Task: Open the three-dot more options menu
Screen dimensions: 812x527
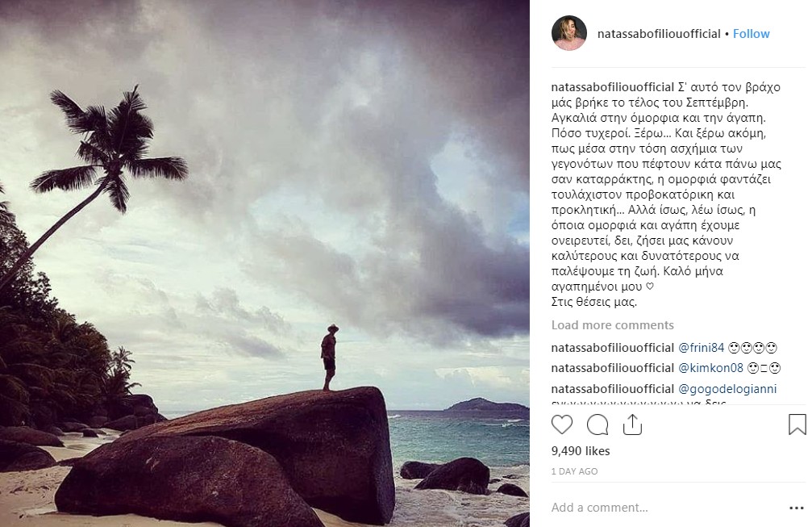Action: click(797, 508)
